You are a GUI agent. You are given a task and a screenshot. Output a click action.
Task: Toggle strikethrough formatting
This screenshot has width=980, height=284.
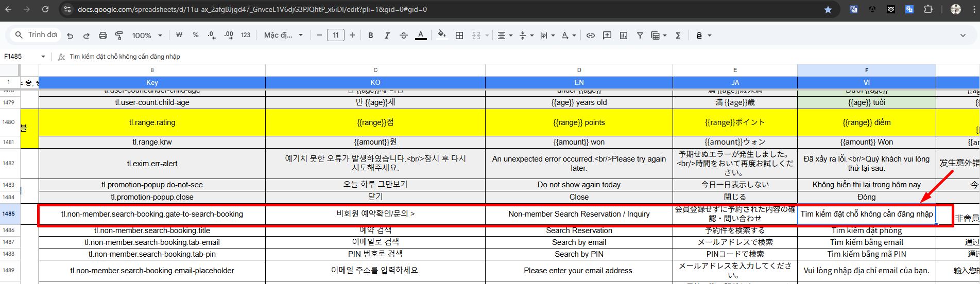pyautogui.click(x=404, y=35)
